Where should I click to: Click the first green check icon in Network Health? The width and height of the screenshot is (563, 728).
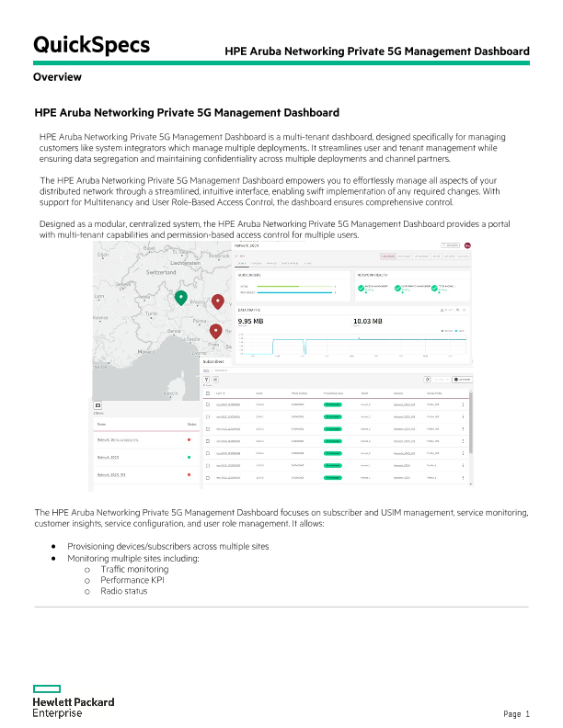tap(361, 289)
